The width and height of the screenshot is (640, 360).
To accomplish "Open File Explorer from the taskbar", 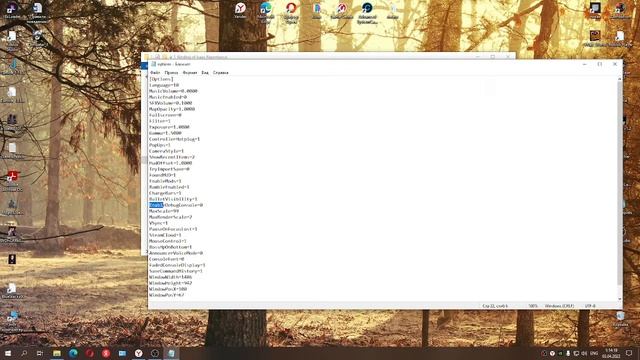I will [57, 353].
